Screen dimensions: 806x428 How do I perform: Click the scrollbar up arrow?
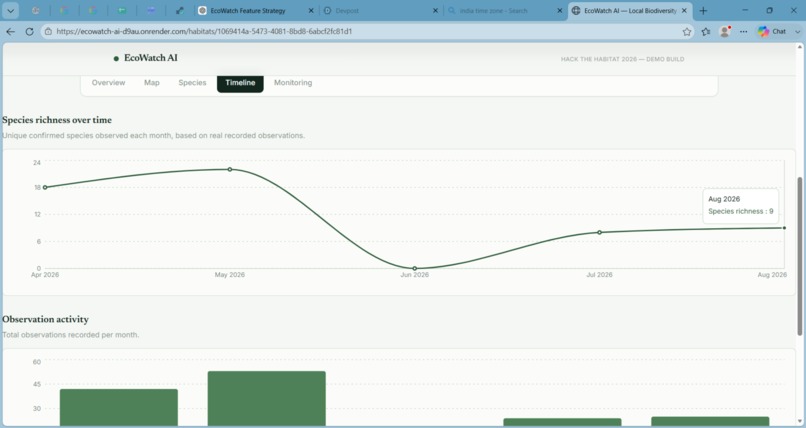[x=799, y=47]
